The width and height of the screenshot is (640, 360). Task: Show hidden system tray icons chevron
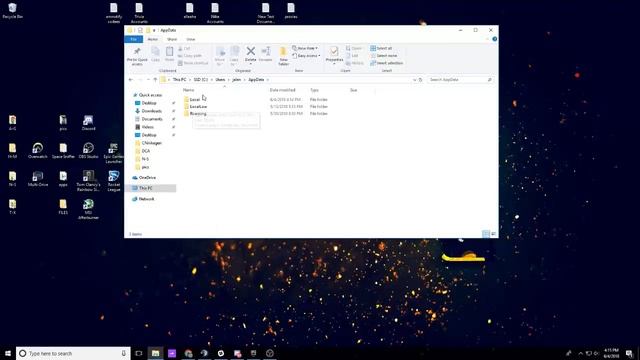[x=580, y=353]
